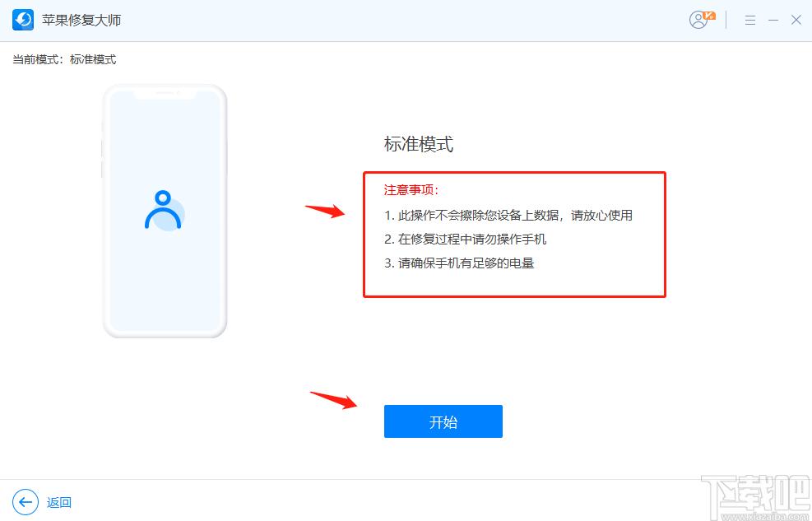Close the 苹果修复大师 window
Screen dimensions: 812x521
[x=796, y=21]
